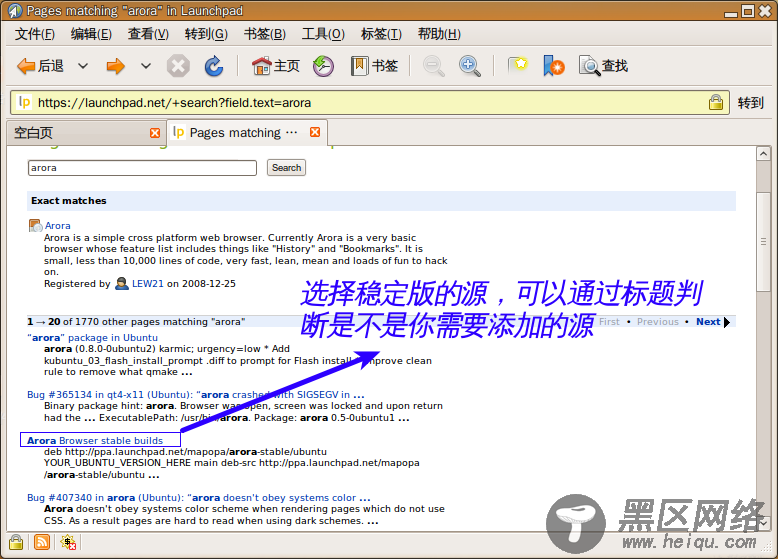
Task: Open the 查找 find tool
Action: (x=603, y=66)
